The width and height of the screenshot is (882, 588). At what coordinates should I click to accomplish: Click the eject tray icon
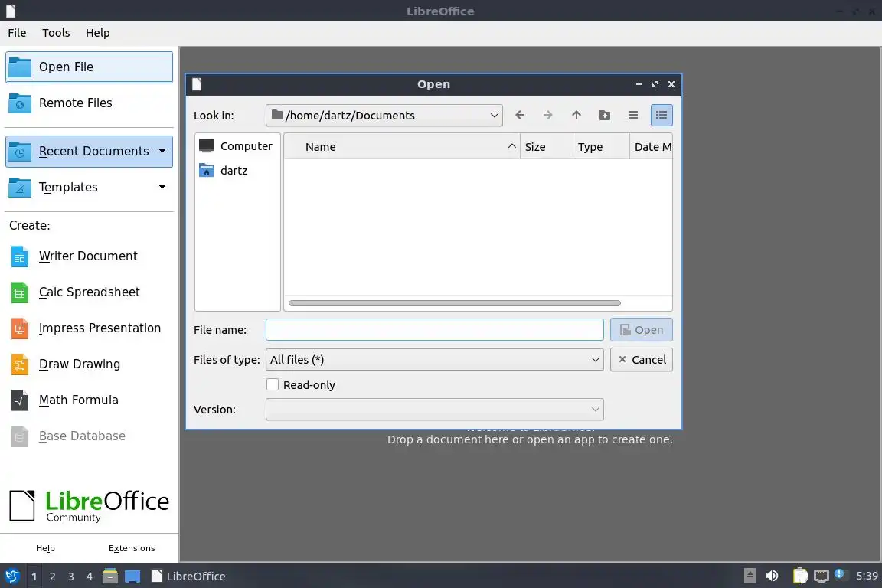coord(750,576)
